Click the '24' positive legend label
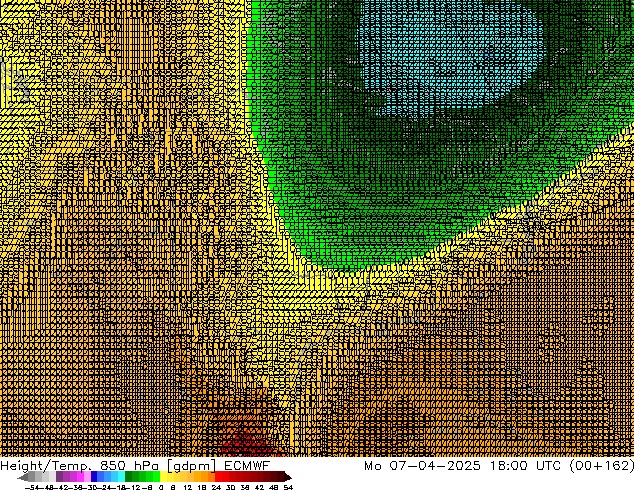 [x=216, y=487]
